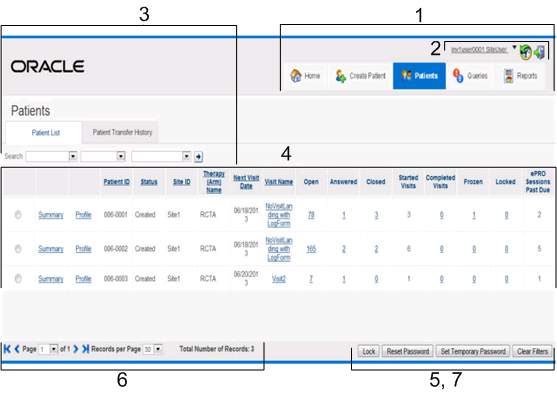Expand the first Search dropdown
Image resolution: width=557 pixels, height=393 pixels.
point(73,156)
